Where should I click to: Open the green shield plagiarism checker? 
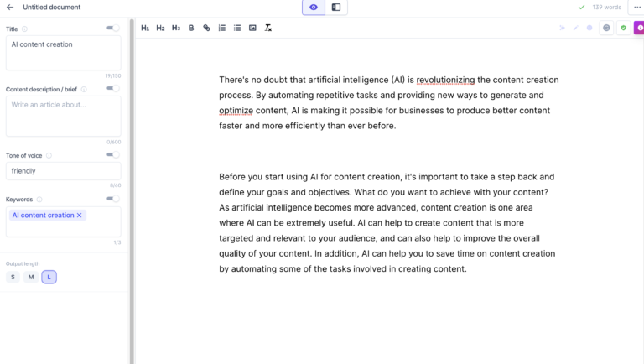click(x=624, y=28)
